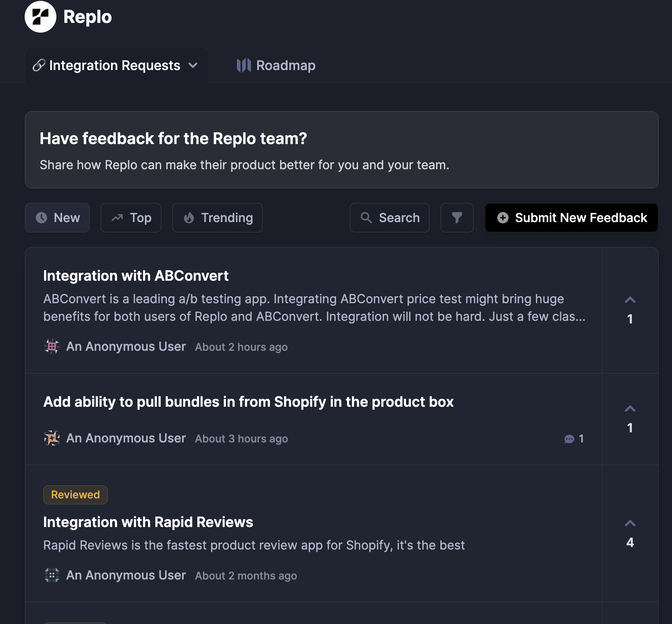The image size is (672, 624).
Task: Click the Search field
Action: coord(390,218)
